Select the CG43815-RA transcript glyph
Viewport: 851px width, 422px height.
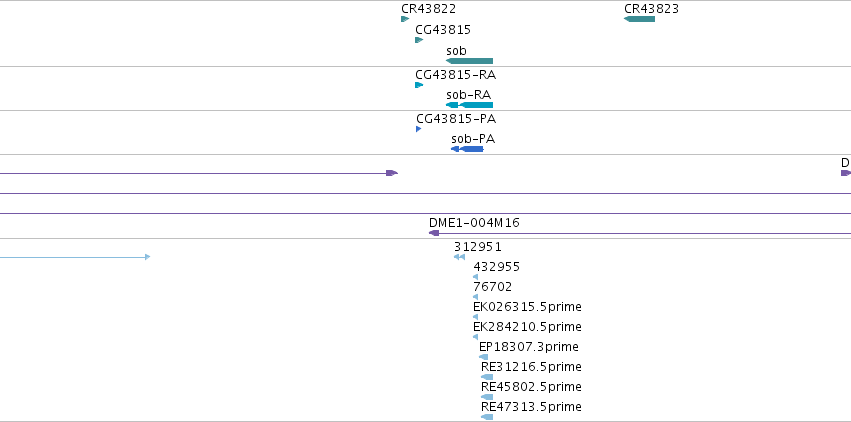[419, 85]
